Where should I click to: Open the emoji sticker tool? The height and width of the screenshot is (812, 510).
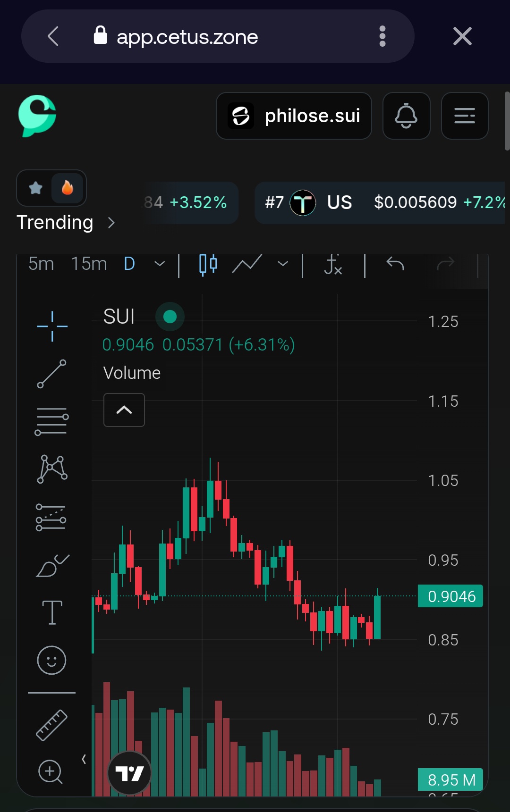point(52,660)
